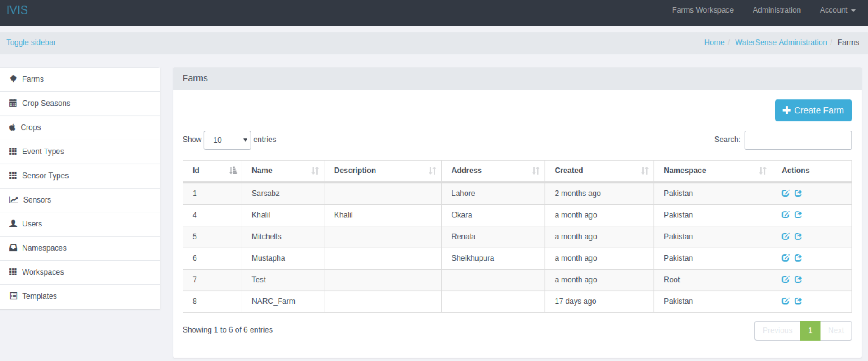The width and height of the screenshot is (868, 361).
Task: Sort table by Id column icon
Action: [x=233, y=171]
